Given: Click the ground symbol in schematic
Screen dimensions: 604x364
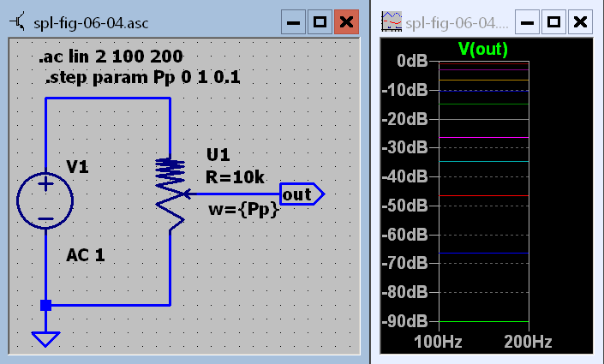Looking at the screenshot, I should coord(45,337).
